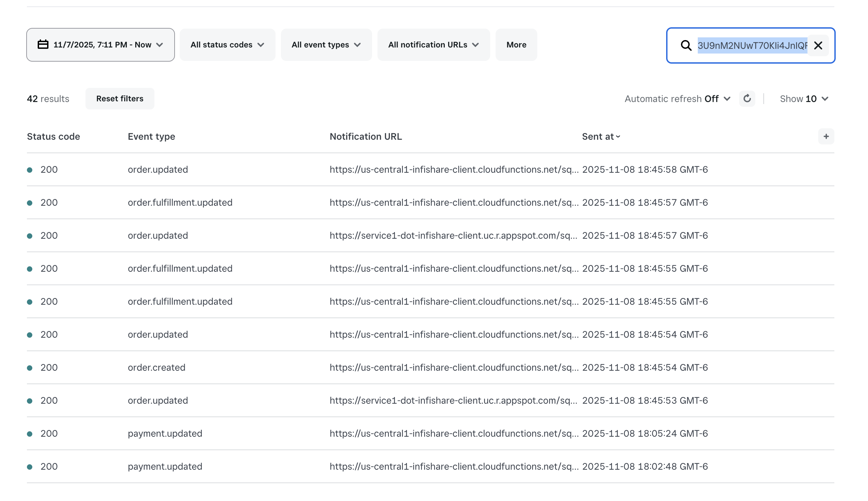Screen dimensions: 868x501
Task: Expand All status codes filter
Action: (x=227, y=45)
